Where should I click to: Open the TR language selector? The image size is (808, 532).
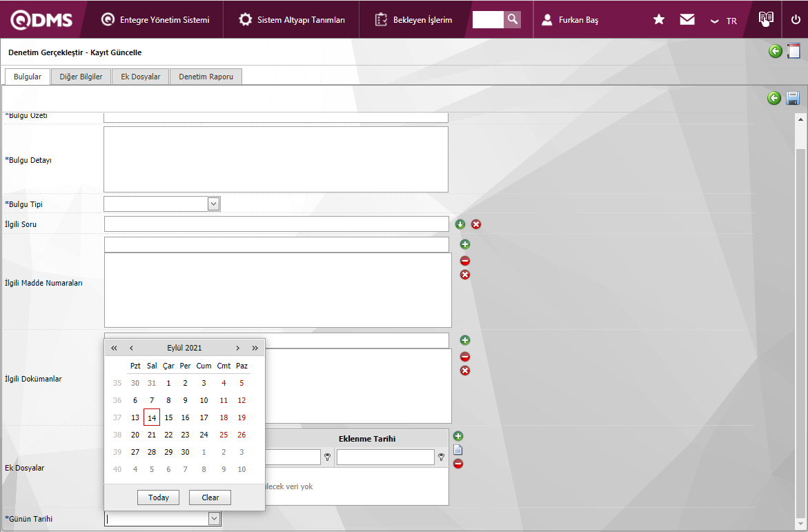724,21
